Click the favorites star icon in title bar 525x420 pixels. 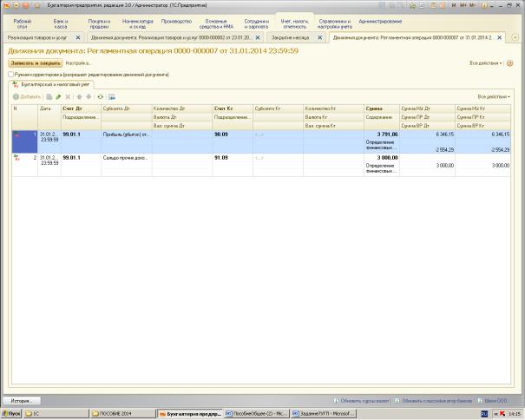37,5
